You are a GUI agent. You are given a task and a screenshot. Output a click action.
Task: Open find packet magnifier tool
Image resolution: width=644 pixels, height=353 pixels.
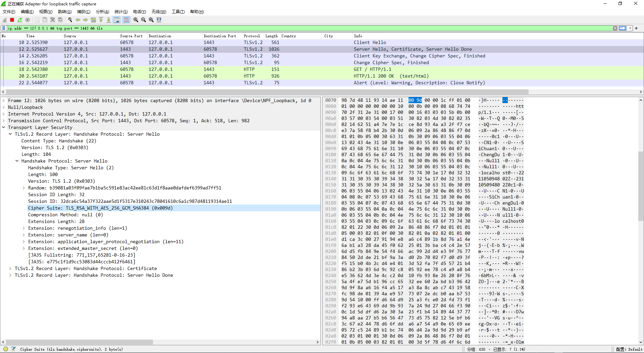(70, 20)
